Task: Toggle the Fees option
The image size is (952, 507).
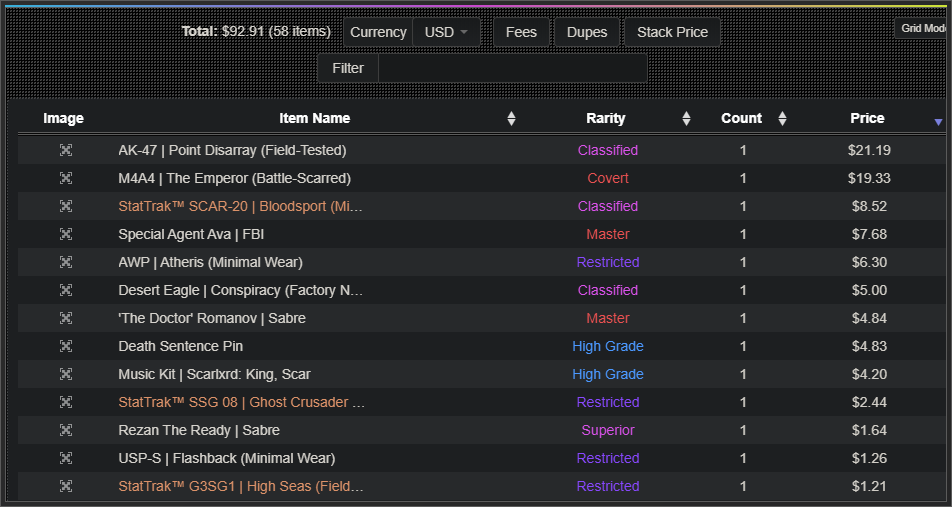Action: 521,32
